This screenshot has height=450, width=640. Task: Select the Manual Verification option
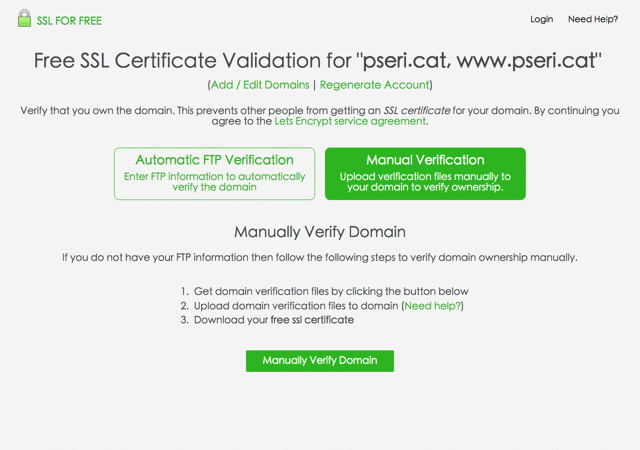tap(425, 174)
